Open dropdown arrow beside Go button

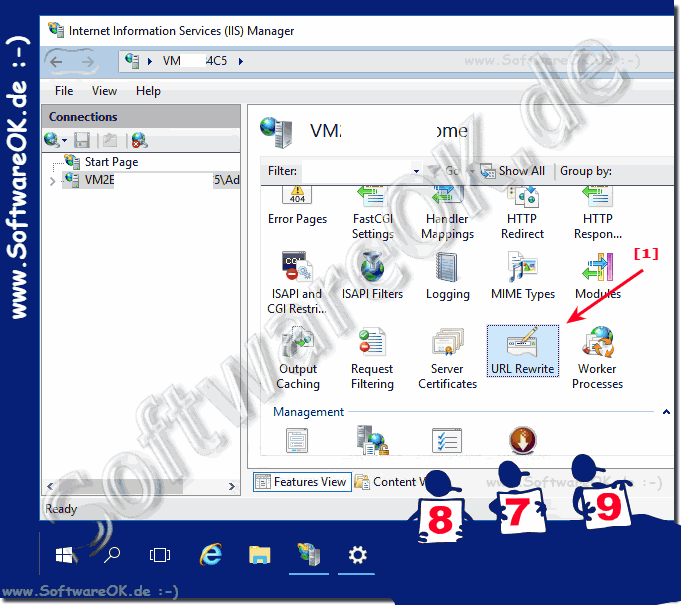[471, 171]
